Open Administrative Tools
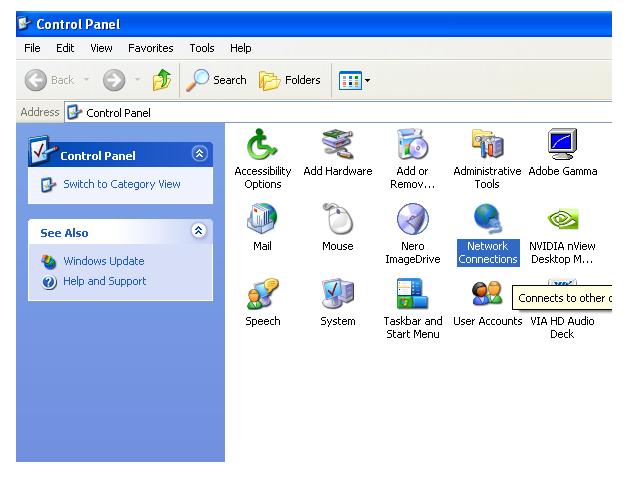This screenshot has height=480, width=640. [x=487, y=146]
